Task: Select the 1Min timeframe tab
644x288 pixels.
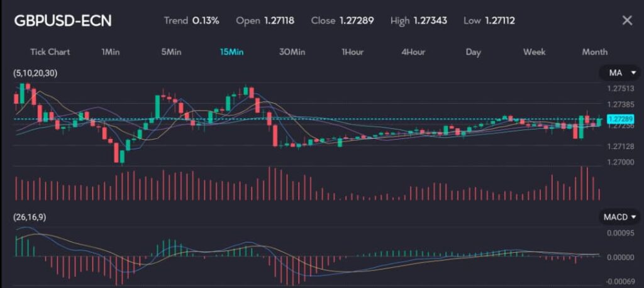Action: click(110, 52)
